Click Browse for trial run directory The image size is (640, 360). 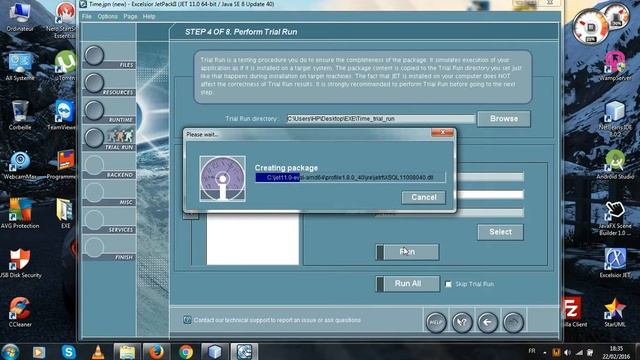(504, 118)
